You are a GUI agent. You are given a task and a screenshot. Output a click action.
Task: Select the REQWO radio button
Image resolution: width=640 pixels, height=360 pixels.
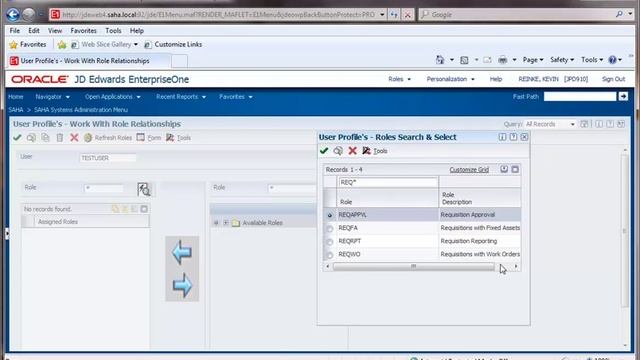point(330,255)
